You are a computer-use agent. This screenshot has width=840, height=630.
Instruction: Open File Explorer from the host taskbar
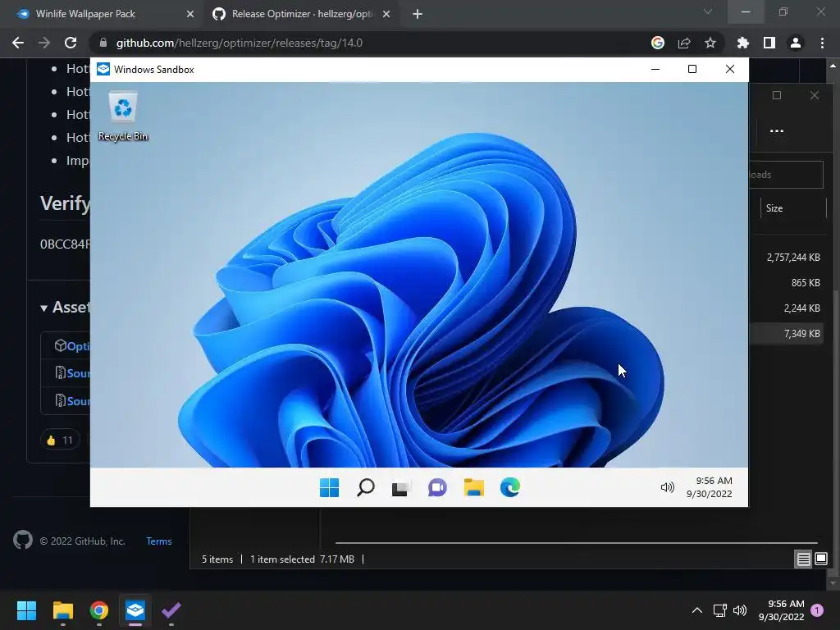point(62,610)
